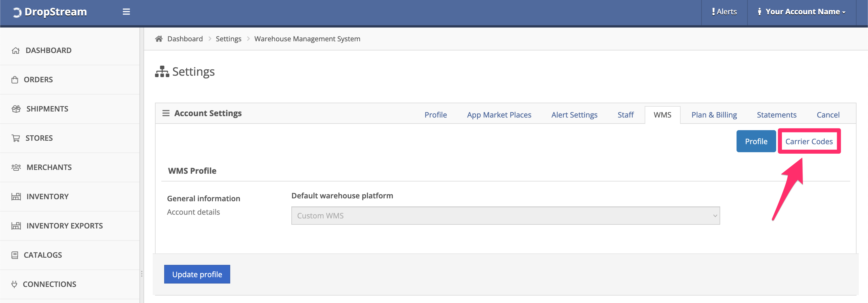Screen dimensions: 868x303
Task: Click the blue Profile button
Action: click(756, 141)
